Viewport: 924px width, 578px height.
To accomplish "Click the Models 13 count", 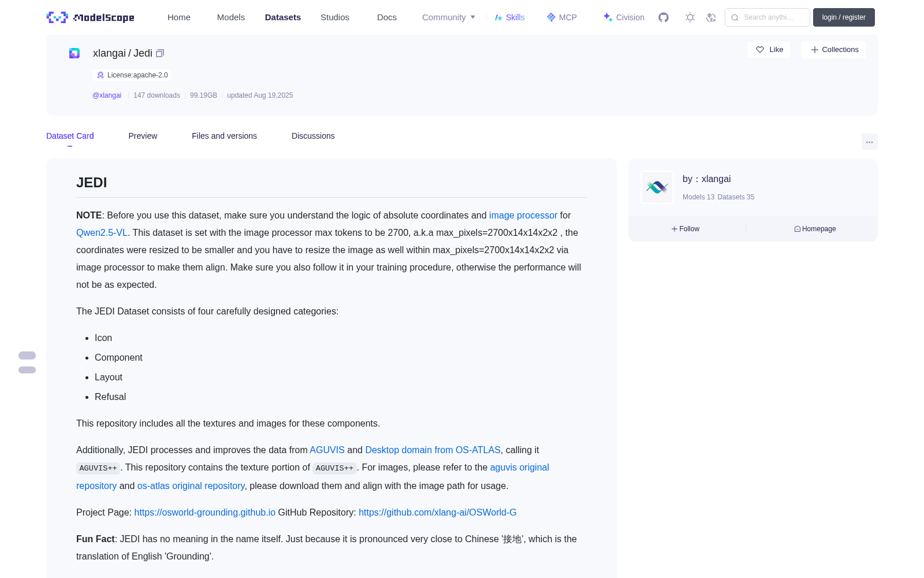I will click(x=698, y=197).
